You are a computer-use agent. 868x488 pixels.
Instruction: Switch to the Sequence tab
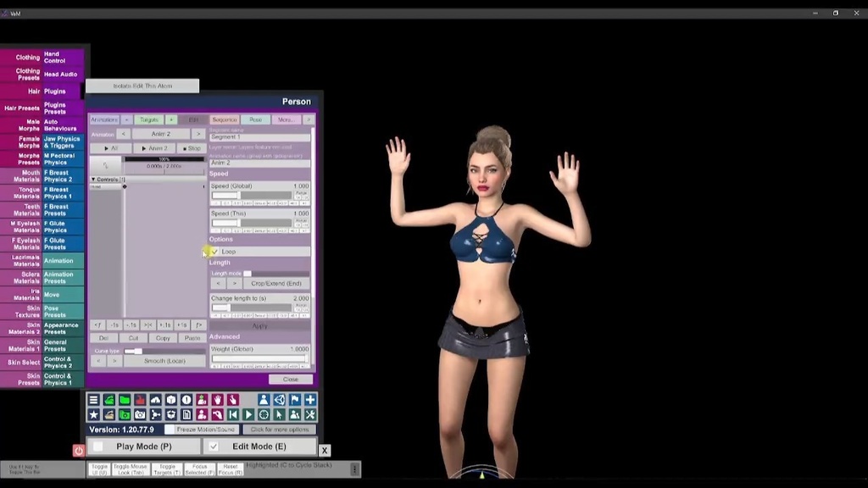tap(224, 119)
